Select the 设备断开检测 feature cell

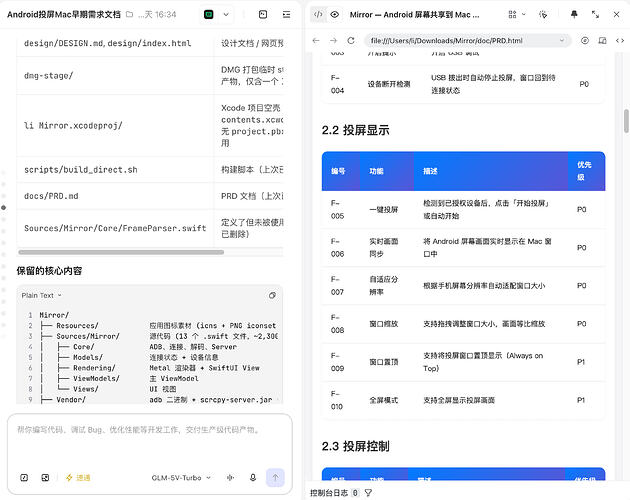click(x=389, y=84)
